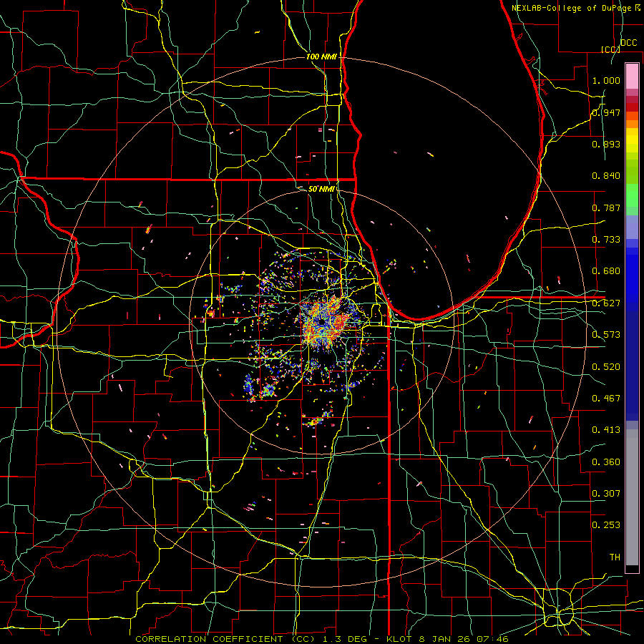Click the DCC label above the legend
The width and height of the screenshot is (644, 644).
[629, 43]
